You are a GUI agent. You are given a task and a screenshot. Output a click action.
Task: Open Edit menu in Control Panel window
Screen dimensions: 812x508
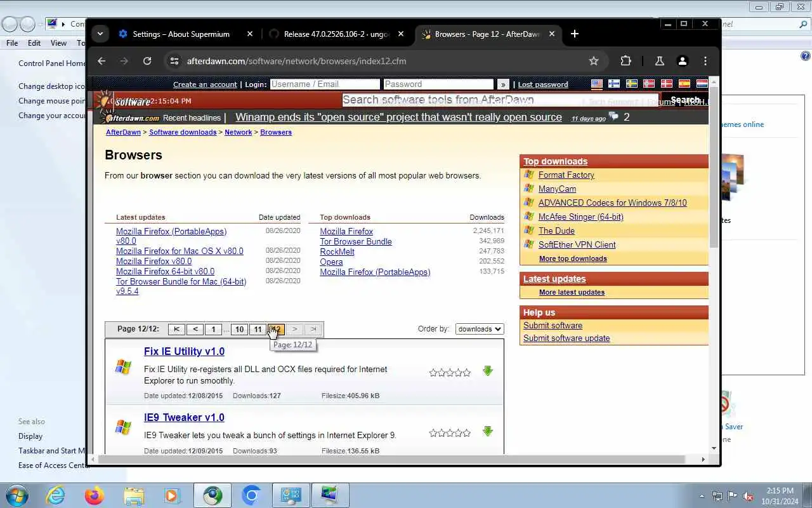(x=34, y=43)
